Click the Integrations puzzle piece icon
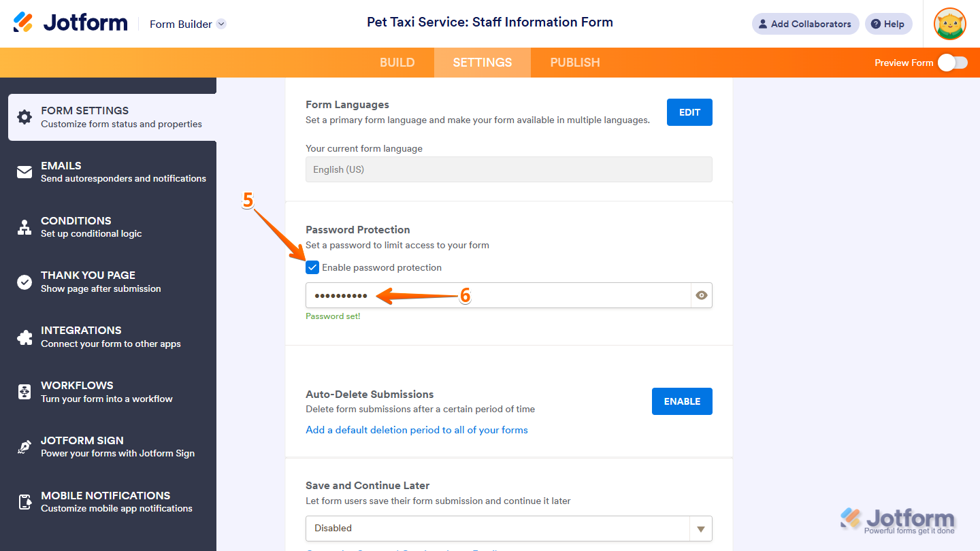This screenshot has height=551, width=980. point(24,337)
